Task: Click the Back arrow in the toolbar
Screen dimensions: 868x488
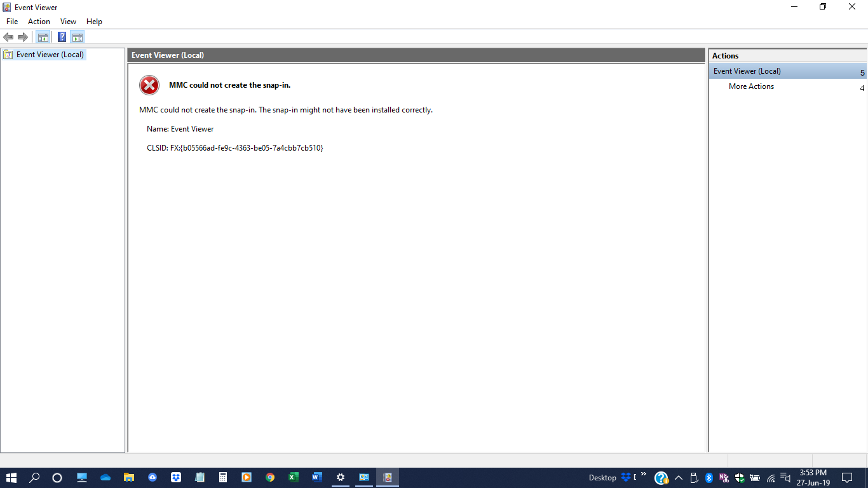Action: (8, 37)
